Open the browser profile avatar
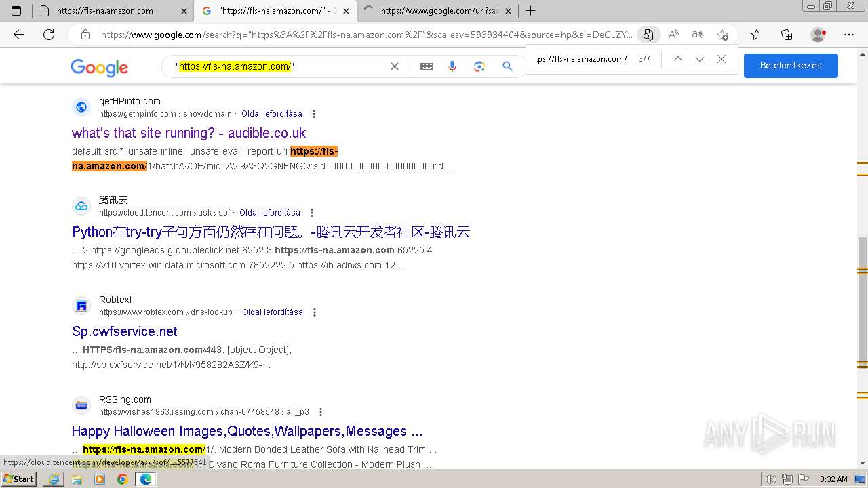 pyautogui.click(x=818, y=35)
